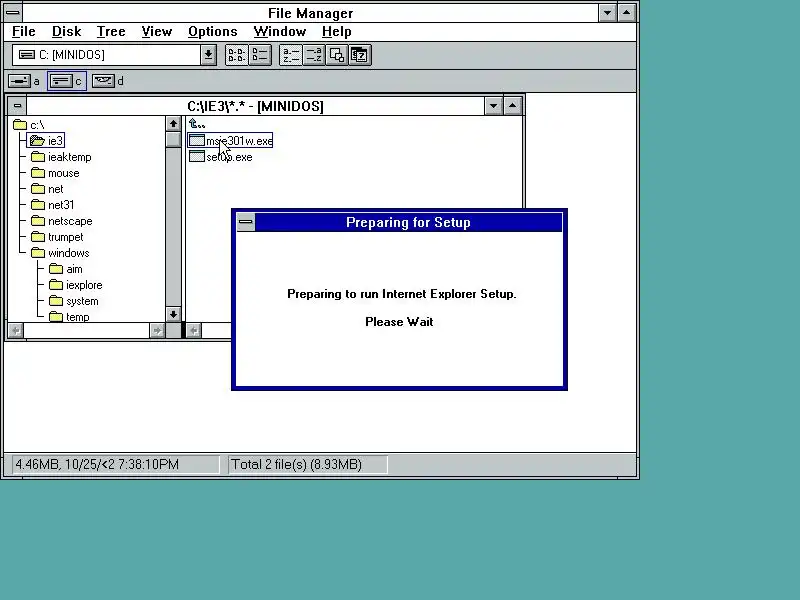Open the File Manager control menu box
The height and width of the screenshot is (600, 800).
[x=13, y=12]
